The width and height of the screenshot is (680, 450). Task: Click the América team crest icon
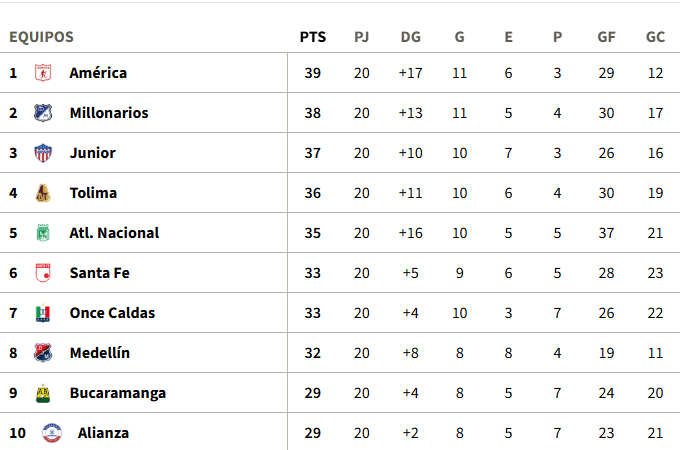point(43,73)
